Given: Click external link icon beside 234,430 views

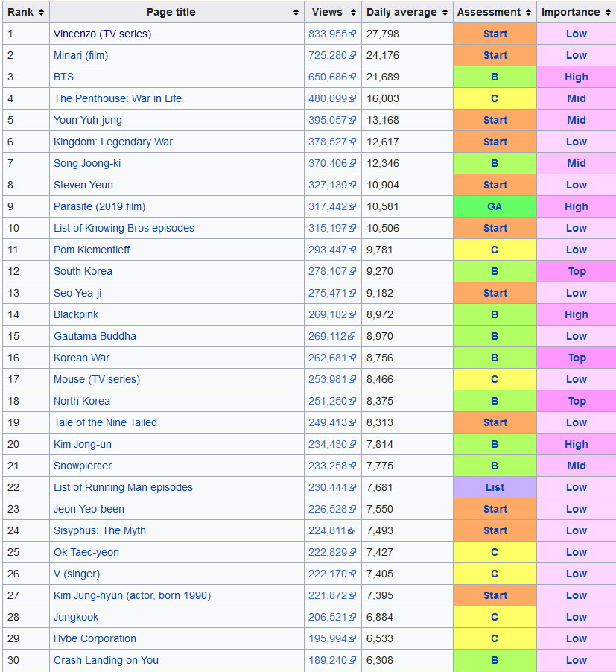Looking at the screenshot, I should point(352,445).
